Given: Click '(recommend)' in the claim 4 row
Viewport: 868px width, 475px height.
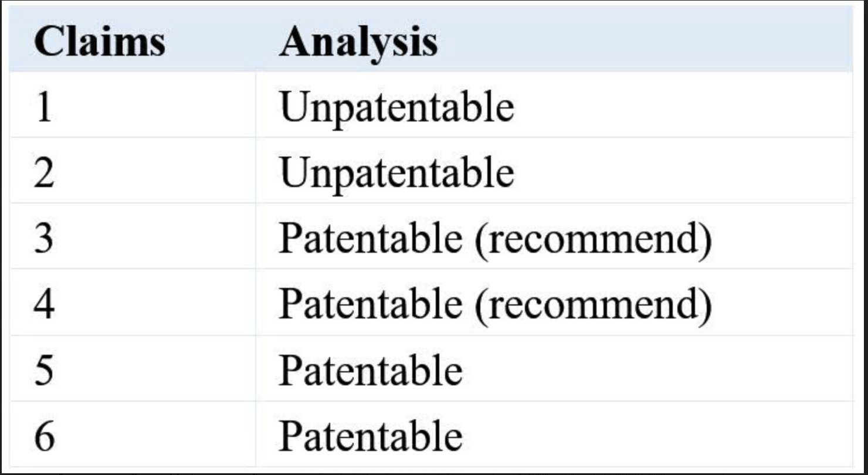Looking at the screenshot, I should coord(592,305).
